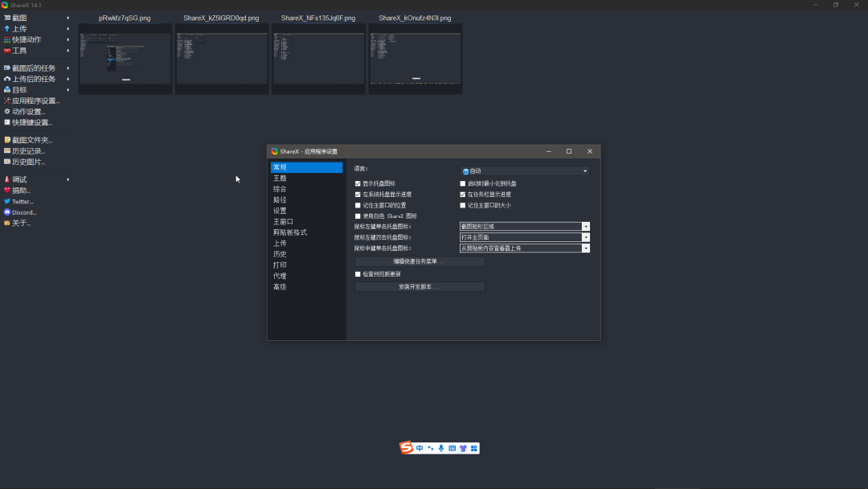Image resolution: width=868 pixels, height=489 pixels.
Task: Enable 使用白色 ShareX 图标 checkbox
Action: pyautogui.click(x=358, y=216)
